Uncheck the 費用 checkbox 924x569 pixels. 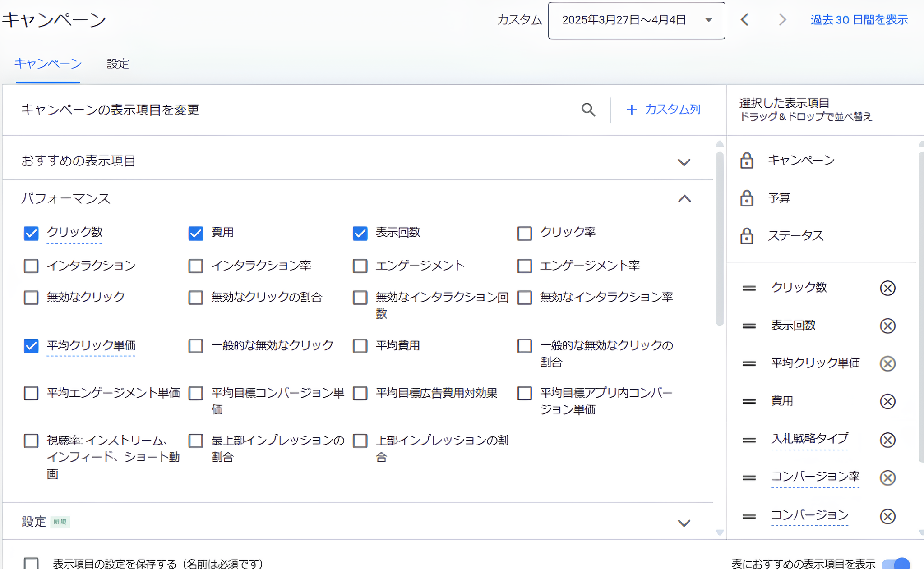(x=195, y=233)
